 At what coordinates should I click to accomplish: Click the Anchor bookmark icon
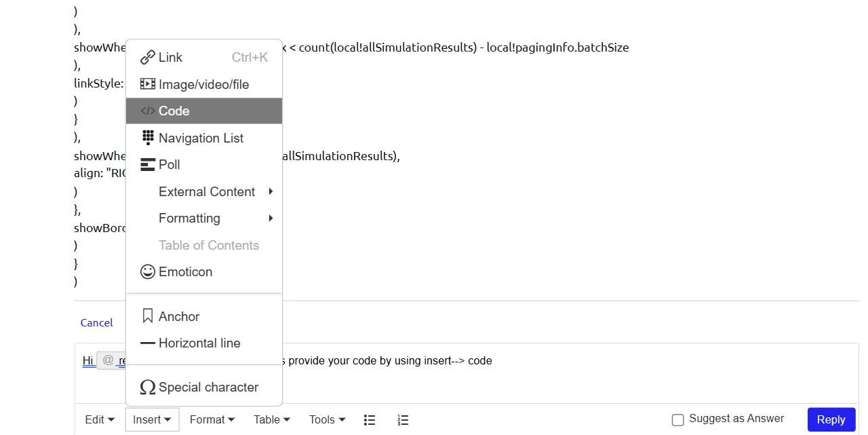[x=147, y=316]
